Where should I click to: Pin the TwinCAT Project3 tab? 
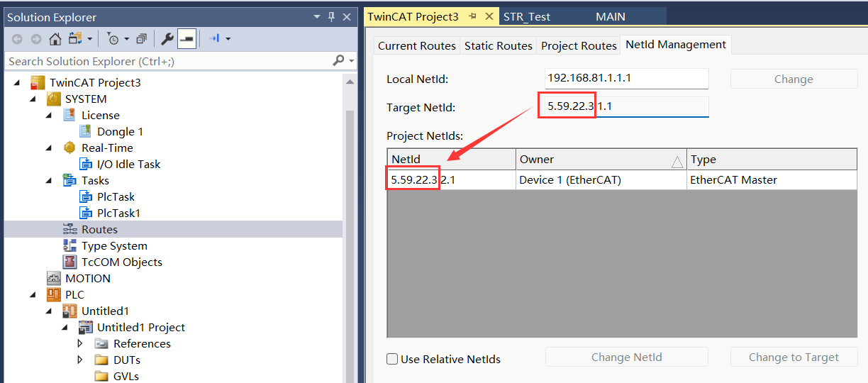(473, 16)
